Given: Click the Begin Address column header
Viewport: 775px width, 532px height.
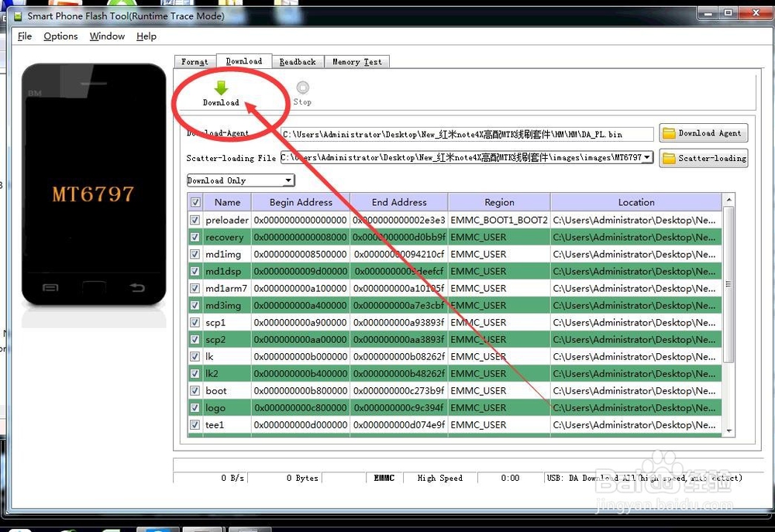Looking at the screenshot, I should pos(301,202).
